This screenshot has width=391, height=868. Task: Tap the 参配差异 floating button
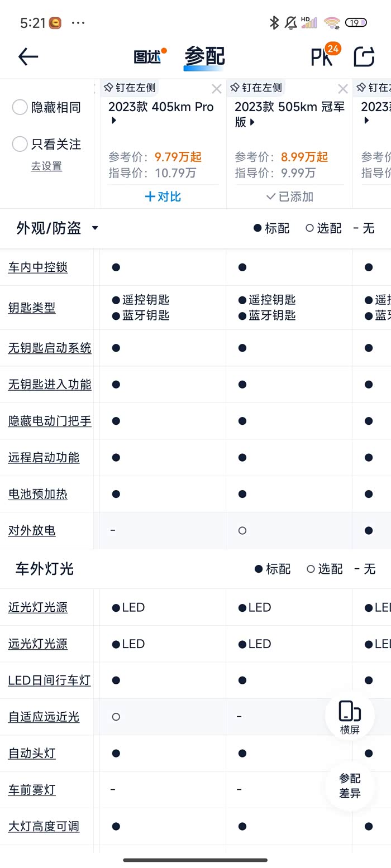[350, 786]
